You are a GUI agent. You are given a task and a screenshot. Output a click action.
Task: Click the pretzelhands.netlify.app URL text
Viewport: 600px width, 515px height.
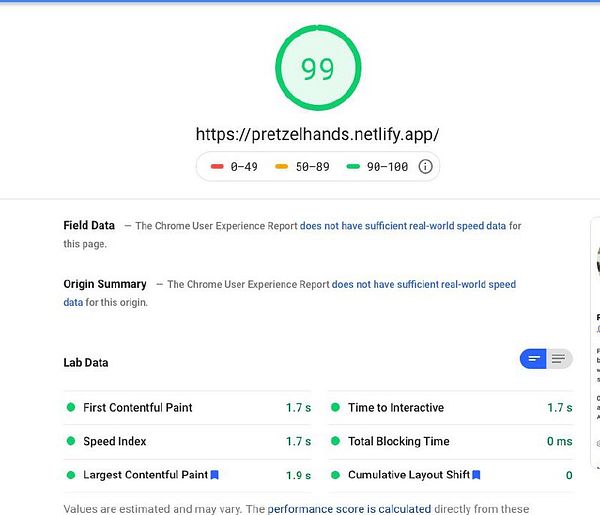(x=317, y=134)
